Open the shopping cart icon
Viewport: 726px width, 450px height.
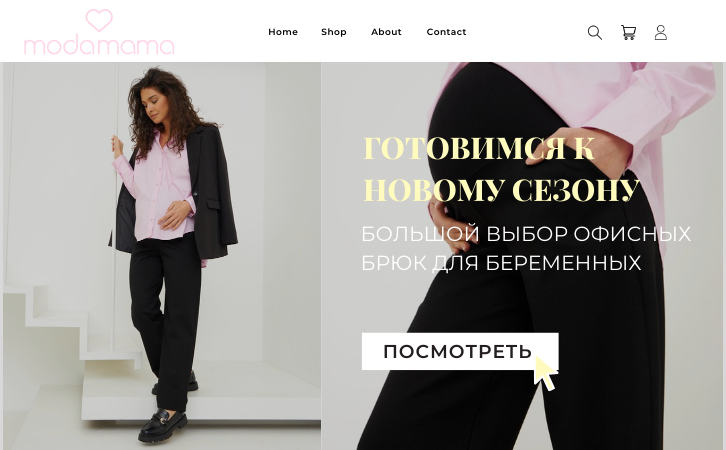pyautogui.click(x=628, y=32)
